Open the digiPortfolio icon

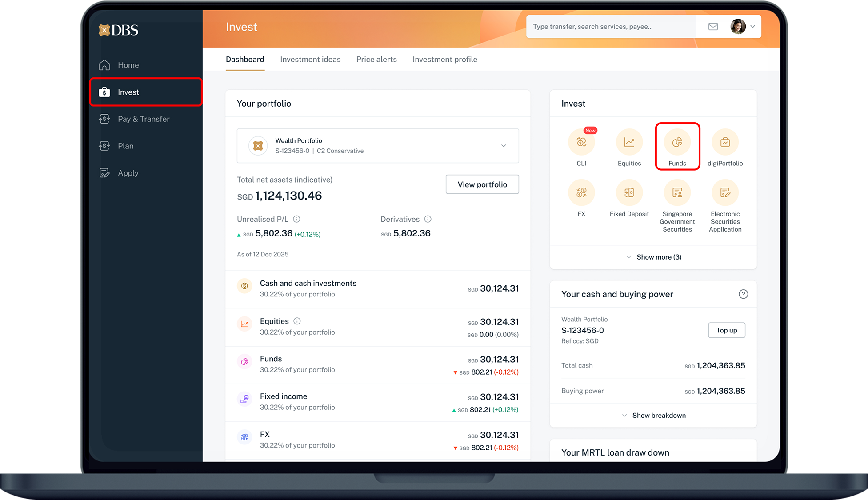pyautogui.click(x=725, y=143)
